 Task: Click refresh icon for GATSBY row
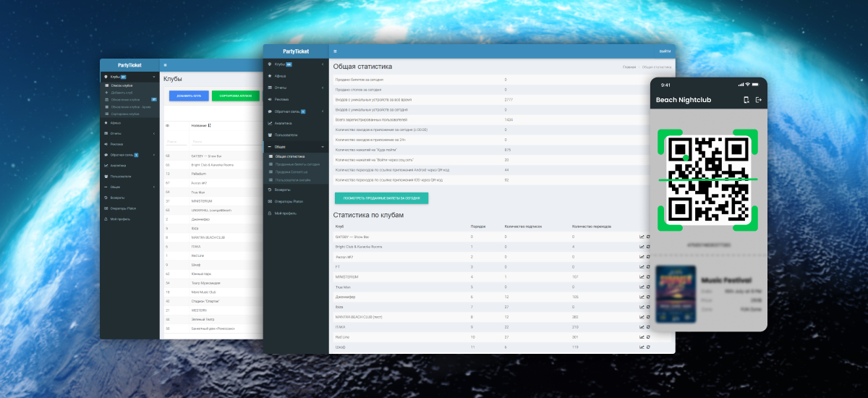coord(648,237)
